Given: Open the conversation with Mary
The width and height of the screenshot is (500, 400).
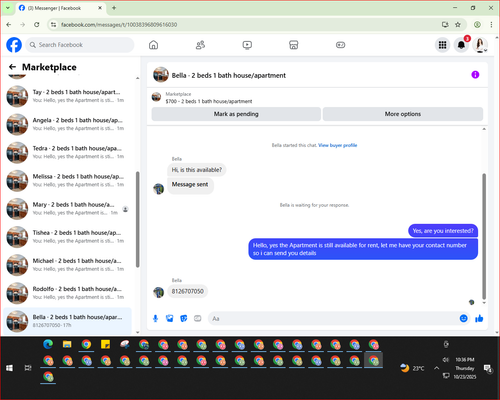Looking at the screenshot, I should pos(67,209).
